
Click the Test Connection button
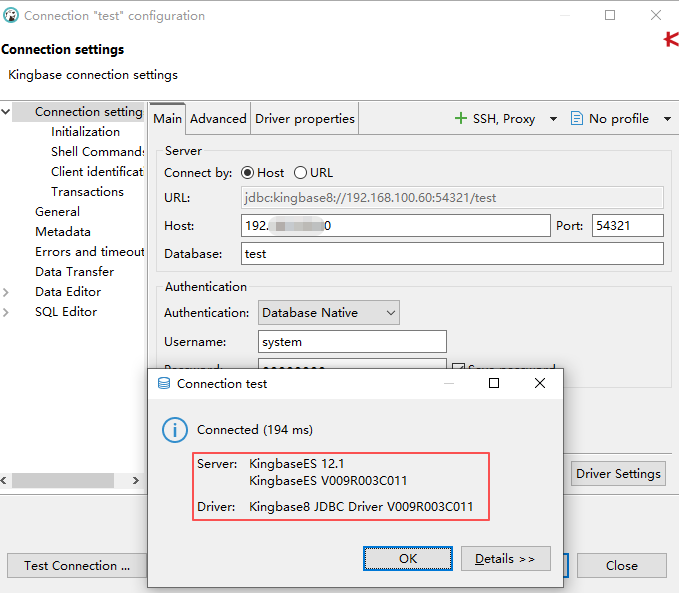(x=77, y=566)
